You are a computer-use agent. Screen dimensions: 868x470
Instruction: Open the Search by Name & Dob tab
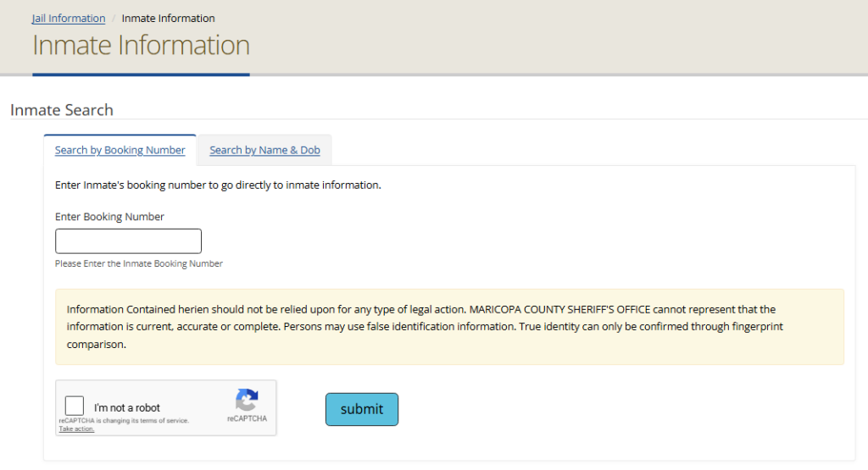point(264,150)
